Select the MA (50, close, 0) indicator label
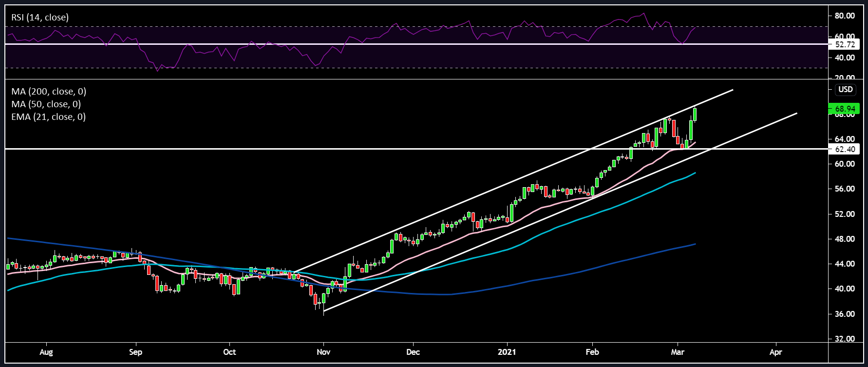 tap(46, 104)
